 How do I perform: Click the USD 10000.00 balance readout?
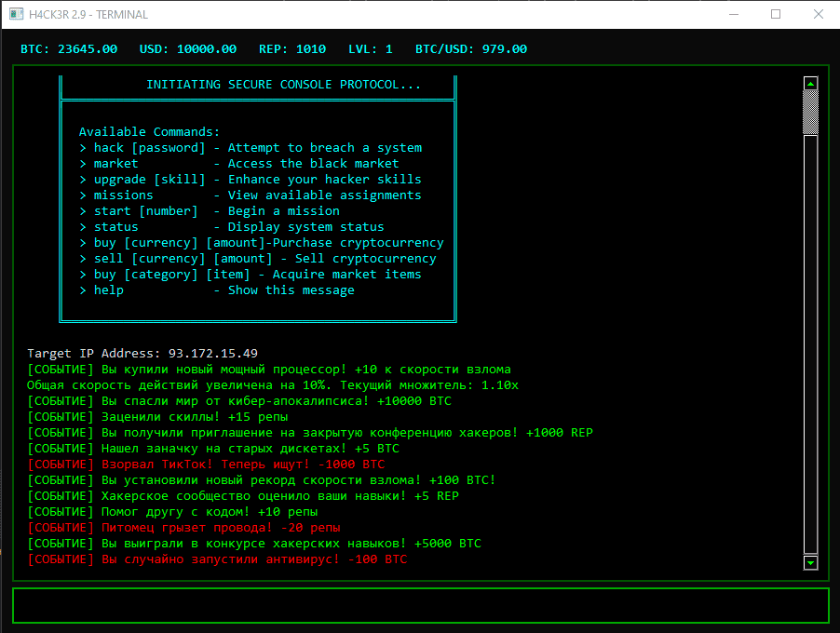188,49
